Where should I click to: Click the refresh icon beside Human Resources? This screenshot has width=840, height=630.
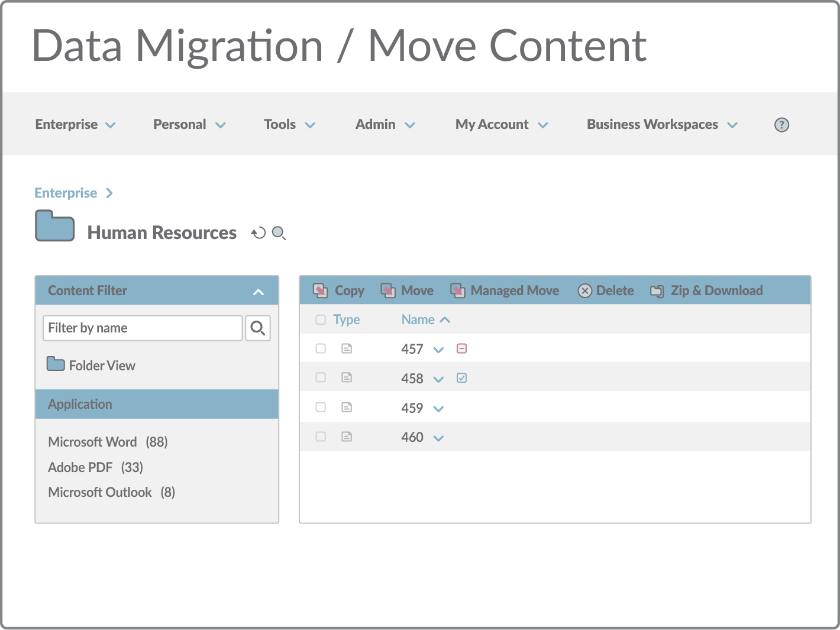(259, 233)
